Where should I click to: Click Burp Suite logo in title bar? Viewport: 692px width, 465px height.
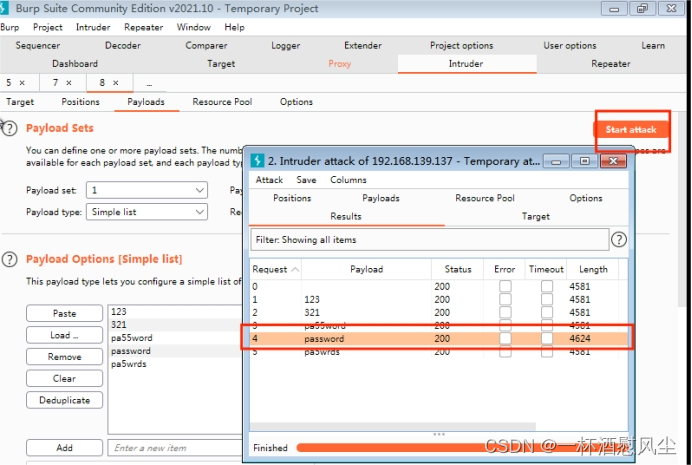[x=4, y=8]
